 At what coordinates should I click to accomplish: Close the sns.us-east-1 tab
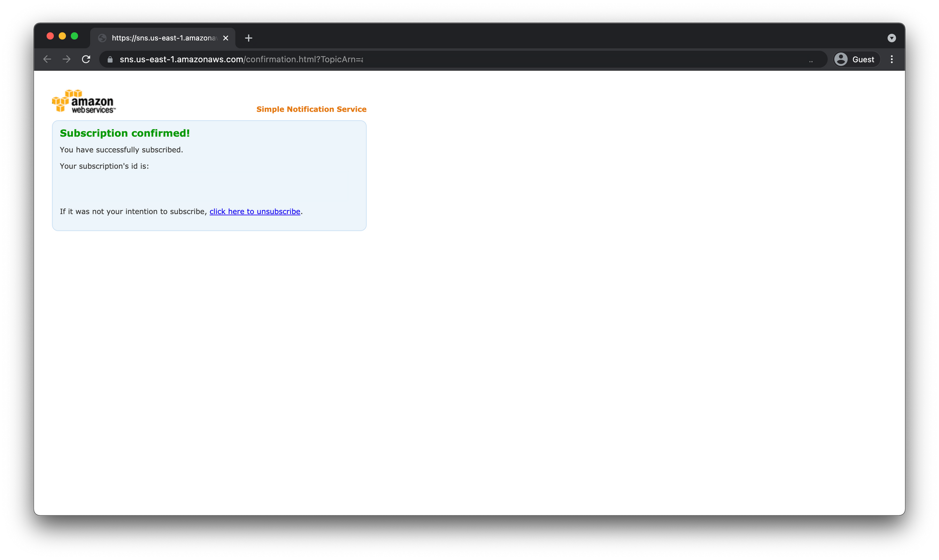click(x=226, y=38)
